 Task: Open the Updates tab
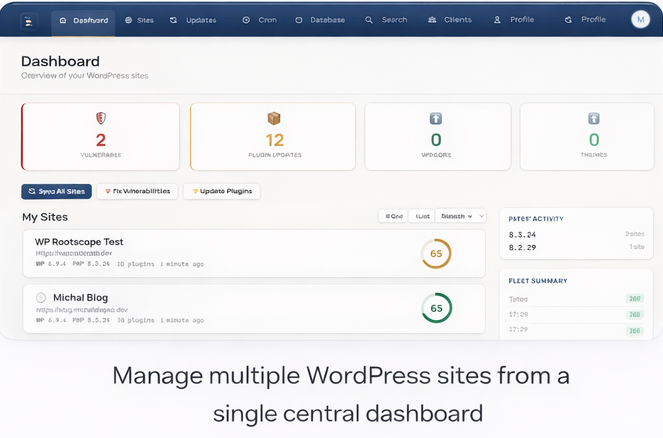[x=193, y=20]
